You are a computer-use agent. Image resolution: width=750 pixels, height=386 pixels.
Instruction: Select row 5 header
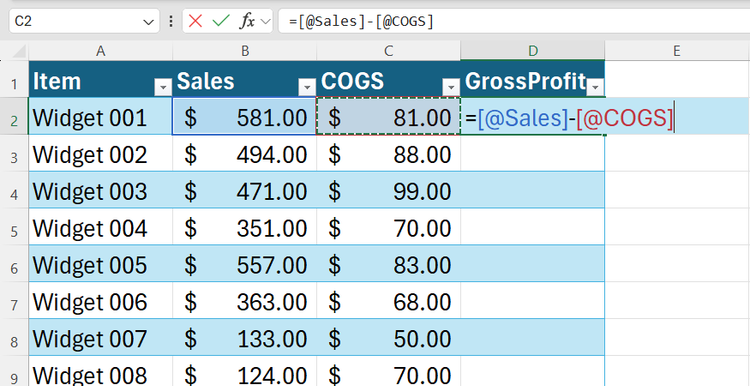(14, 227)
